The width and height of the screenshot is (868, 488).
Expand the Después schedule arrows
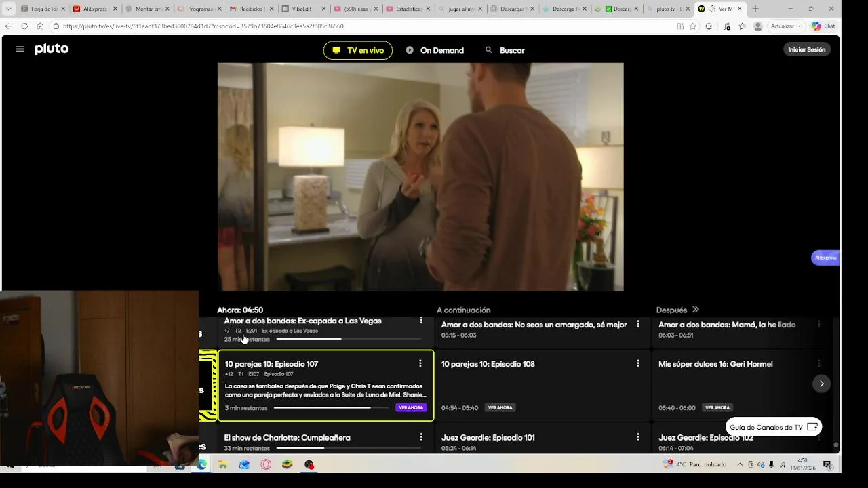pyautogui.click(x=695, y=310)
